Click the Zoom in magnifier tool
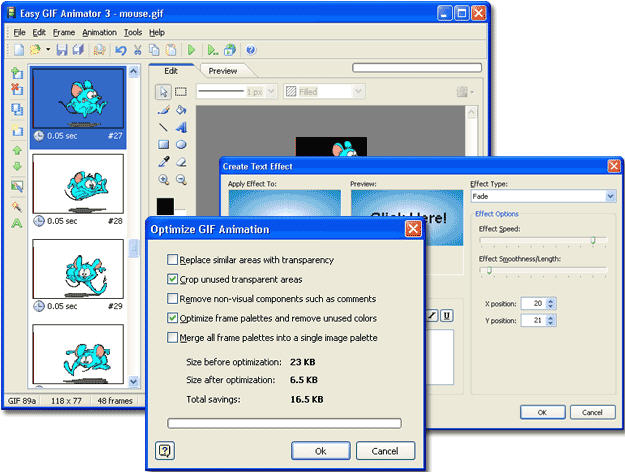 163,179
